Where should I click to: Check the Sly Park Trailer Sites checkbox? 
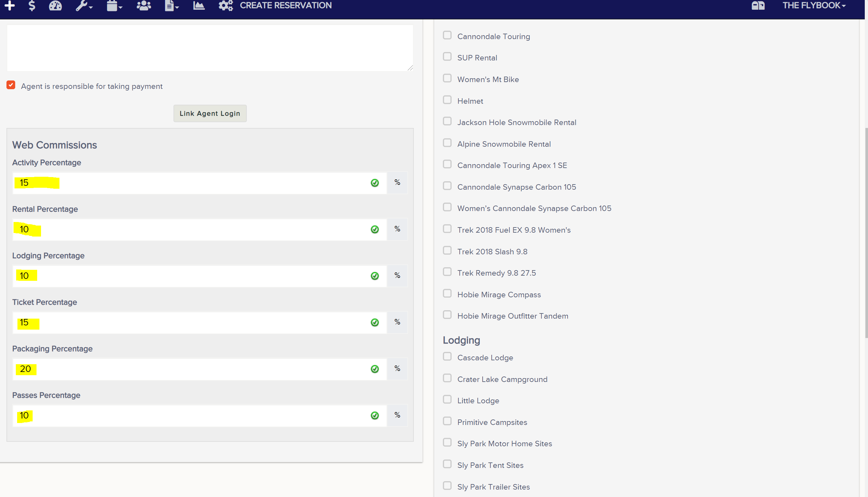click(447, 485)
